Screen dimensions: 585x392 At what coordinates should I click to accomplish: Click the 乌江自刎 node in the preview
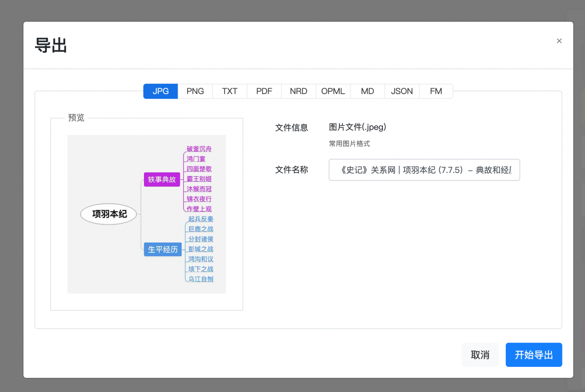coord(199,279)
